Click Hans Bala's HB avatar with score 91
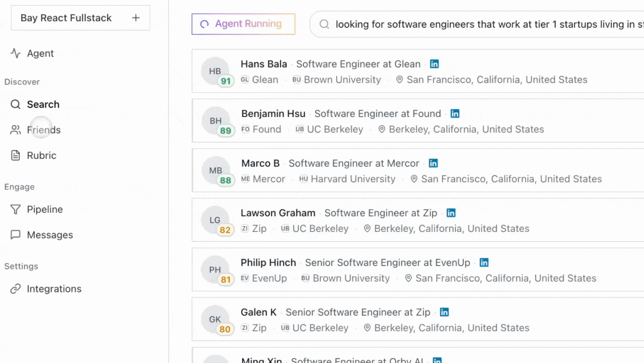Screen dimensions: 644x363 (x=216, y=72)
